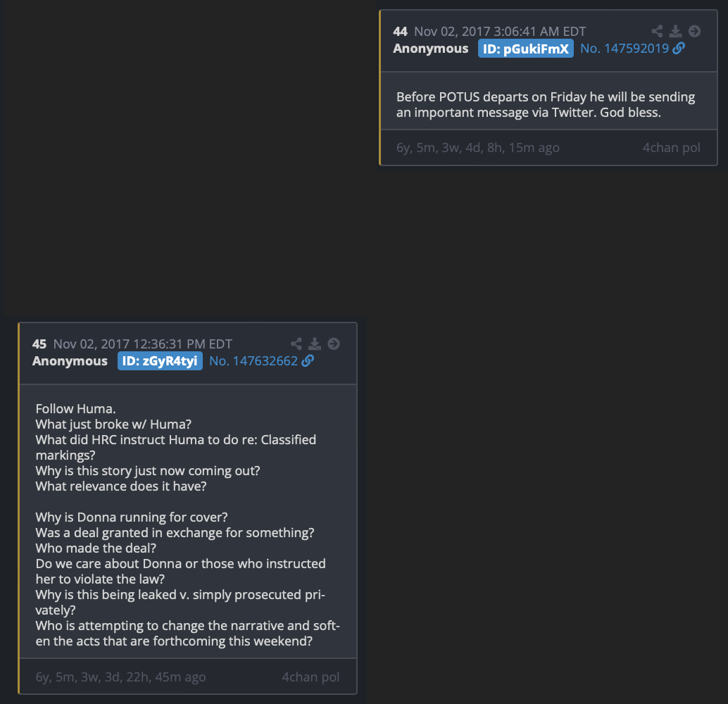Viewport: 728px width, 704px height.
Task: Click the download icon on post 44
Action: pos(675,31)
